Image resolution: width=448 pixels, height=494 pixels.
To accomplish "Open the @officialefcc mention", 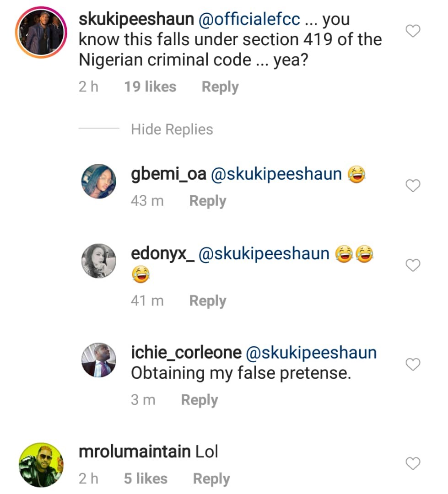I will tap(248, 19).
